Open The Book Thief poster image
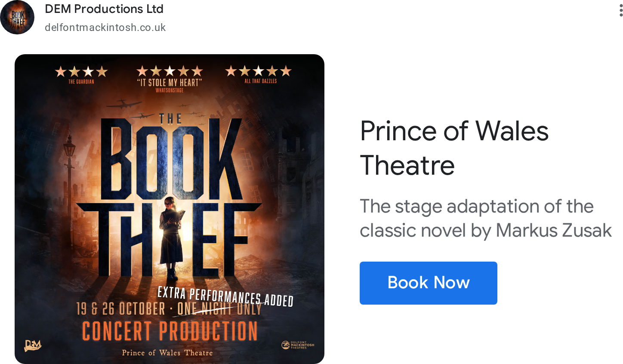The image size is (623, 364). (170, 209)
